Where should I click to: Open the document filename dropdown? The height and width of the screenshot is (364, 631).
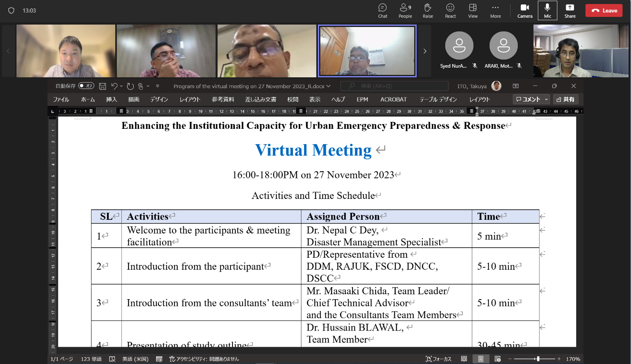pos(328,86)
